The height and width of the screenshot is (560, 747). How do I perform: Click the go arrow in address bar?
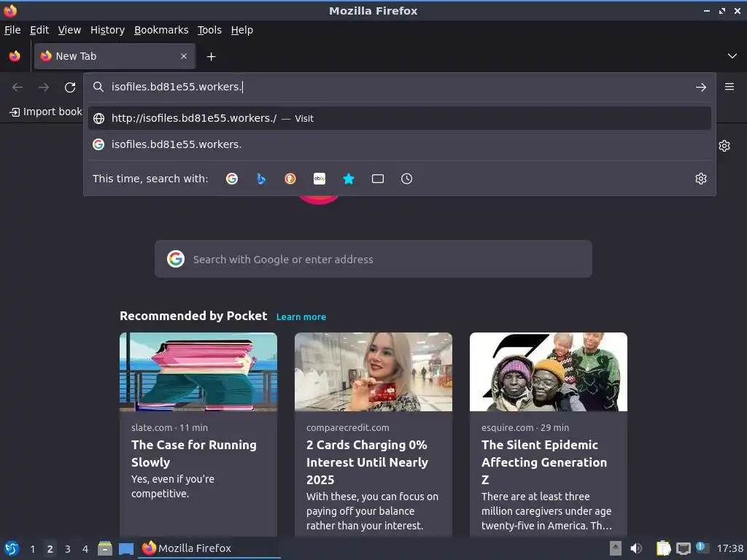[x=701, y=87]
